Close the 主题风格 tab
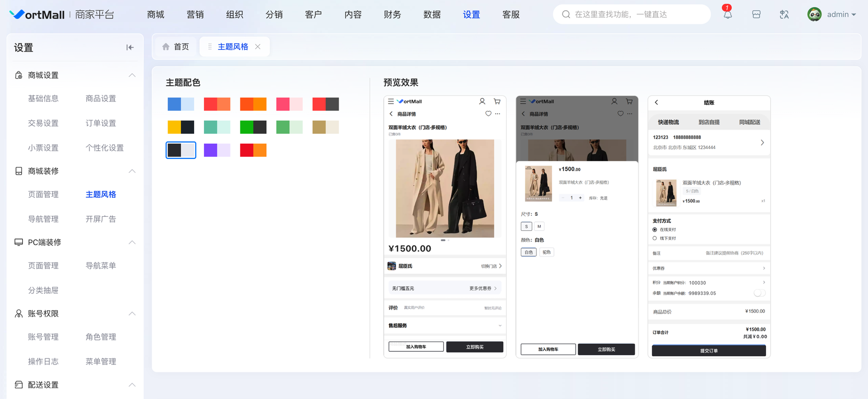868x399 pixels. pos(258,47)
